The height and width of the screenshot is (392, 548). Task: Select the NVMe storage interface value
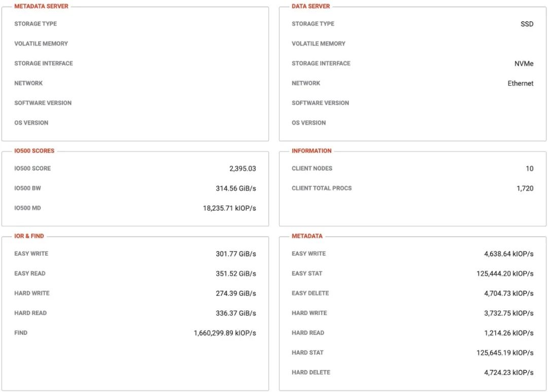(524, 64)
